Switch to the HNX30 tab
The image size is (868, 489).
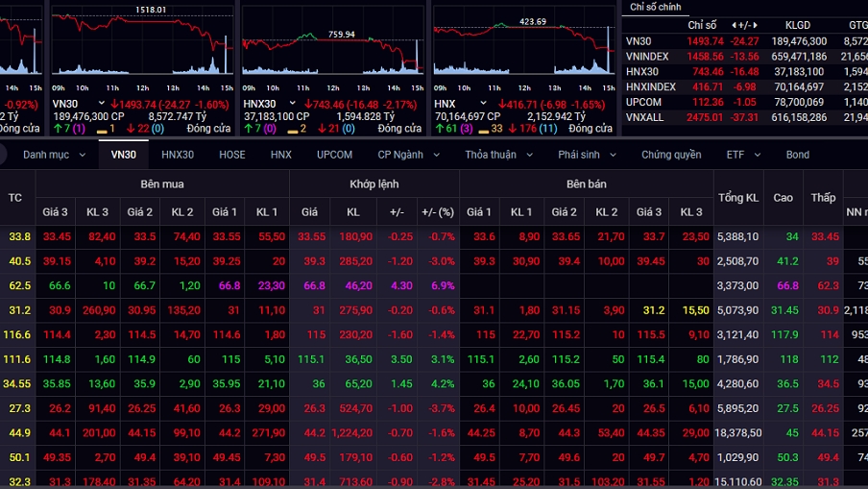[177, 155]
